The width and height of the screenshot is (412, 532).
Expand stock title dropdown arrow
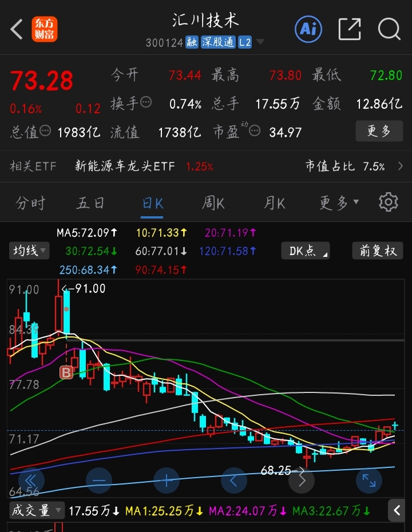point(260,42)
